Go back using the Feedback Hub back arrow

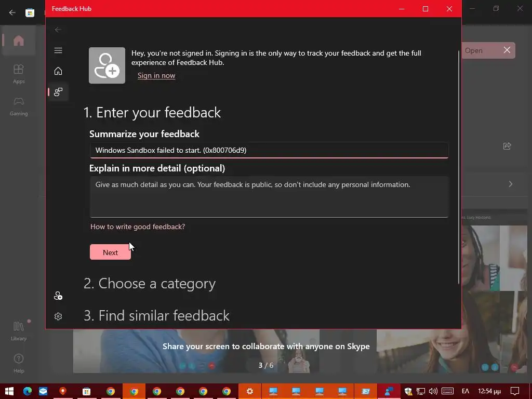click(x=58, y=30)
